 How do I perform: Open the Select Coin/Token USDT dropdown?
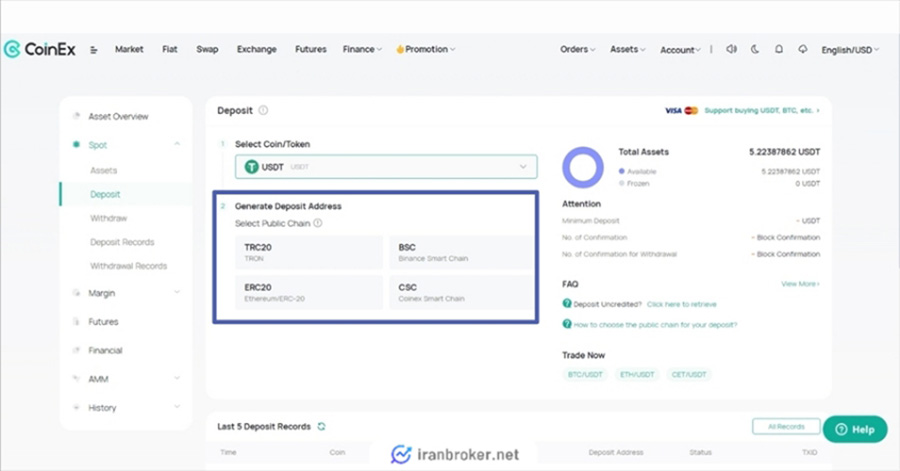(386, 167)
